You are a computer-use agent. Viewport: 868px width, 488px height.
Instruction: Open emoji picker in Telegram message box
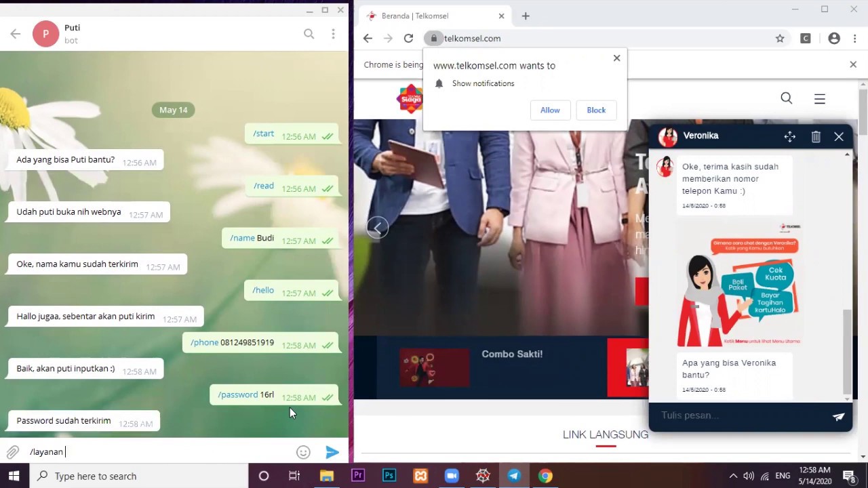click(303, 452)
